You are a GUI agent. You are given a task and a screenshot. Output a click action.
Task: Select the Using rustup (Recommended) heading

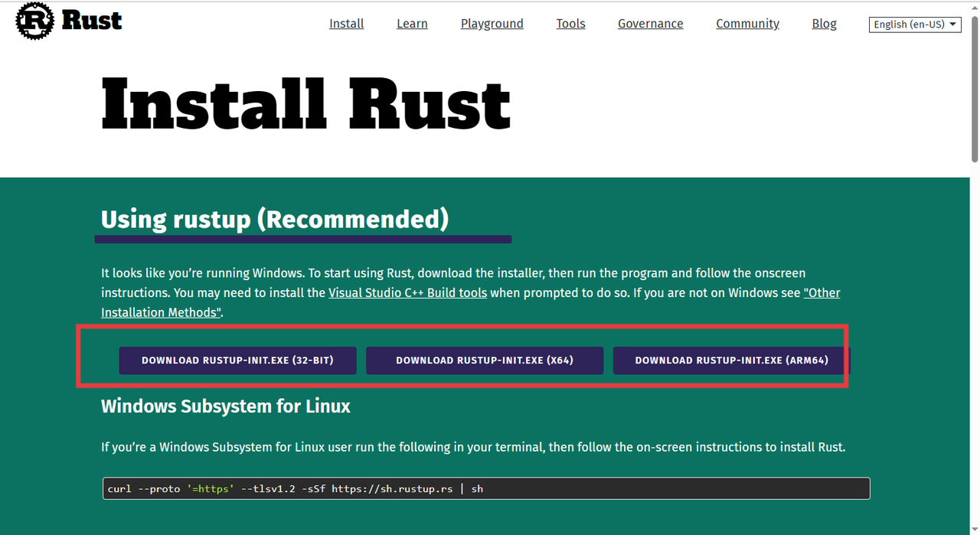click(x=275, y=220)
